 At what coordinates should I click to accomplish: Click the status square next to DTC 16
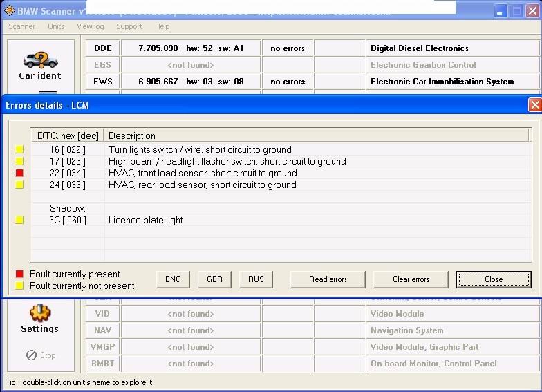[x=19, y=149]
